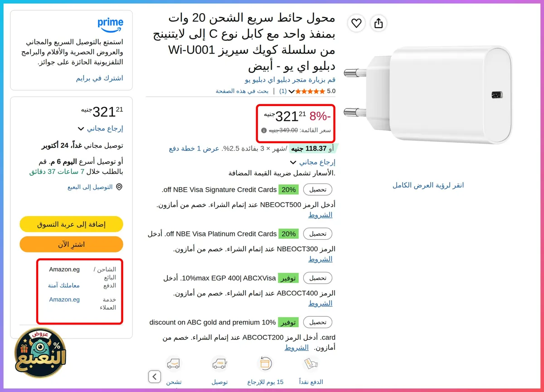Collect the ABC gold and premium coupon

[318, 322]
